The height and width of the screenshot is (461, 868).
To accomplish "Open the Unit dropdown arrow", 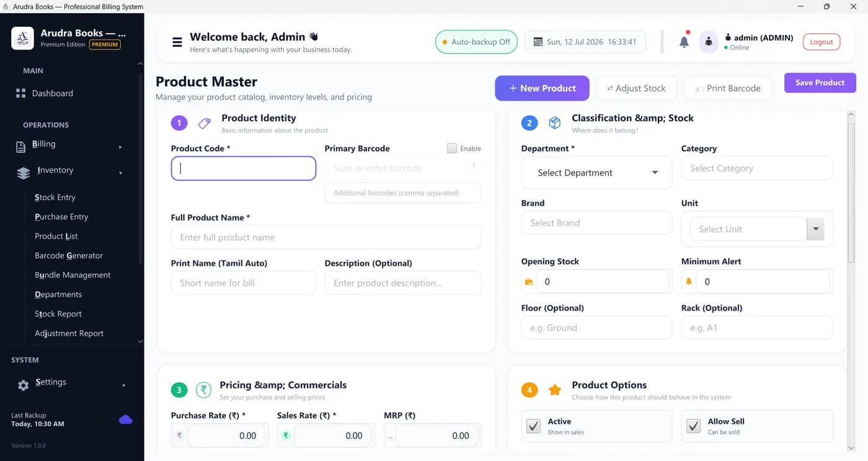I will click(815, 229).
